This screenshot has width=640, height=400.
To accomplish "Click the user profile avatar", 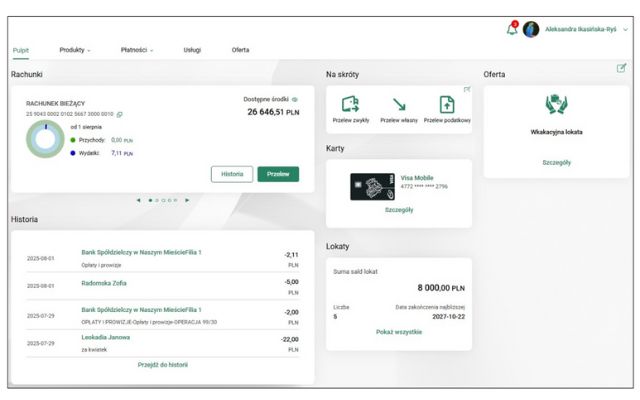I will click(x=531, y=29).
